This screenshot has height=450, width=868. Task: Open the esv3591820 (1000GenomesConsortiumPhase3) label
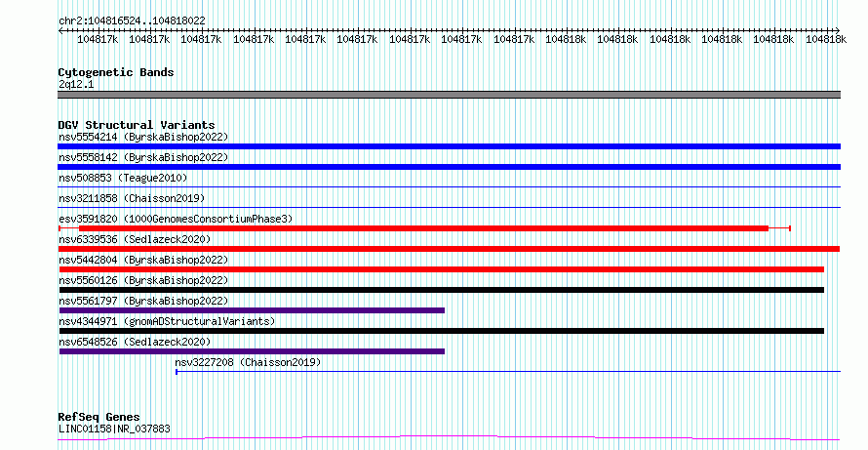(x=176, y=219)
